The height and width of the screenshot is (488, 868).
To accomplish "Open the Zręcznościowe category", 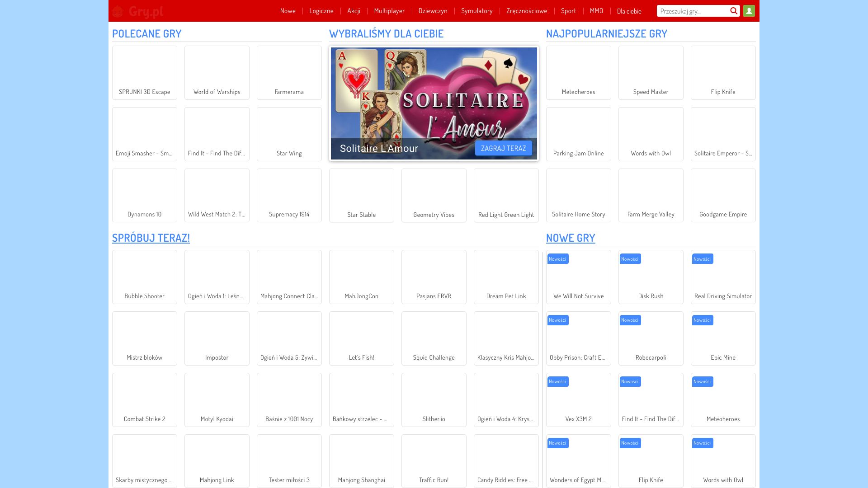I will [x=527, y=11].
